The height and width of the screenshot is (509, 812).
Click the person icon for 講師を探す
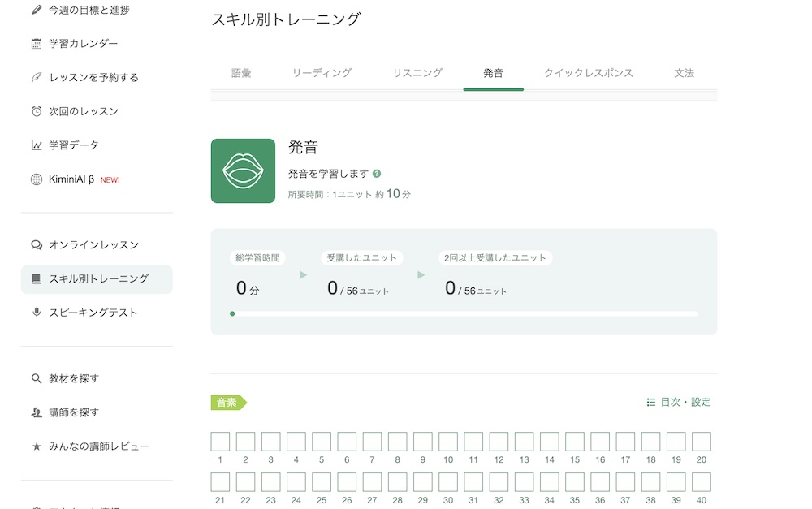click(37, 412)
